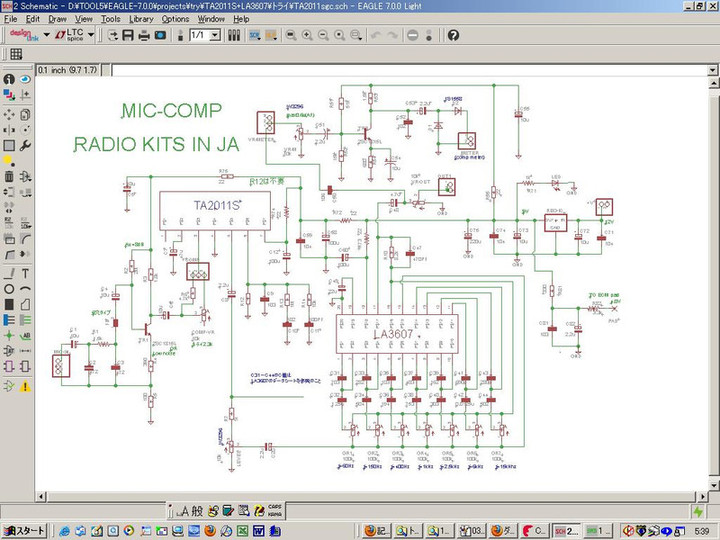Click the Zoom to fit icon

click(290, 35)
